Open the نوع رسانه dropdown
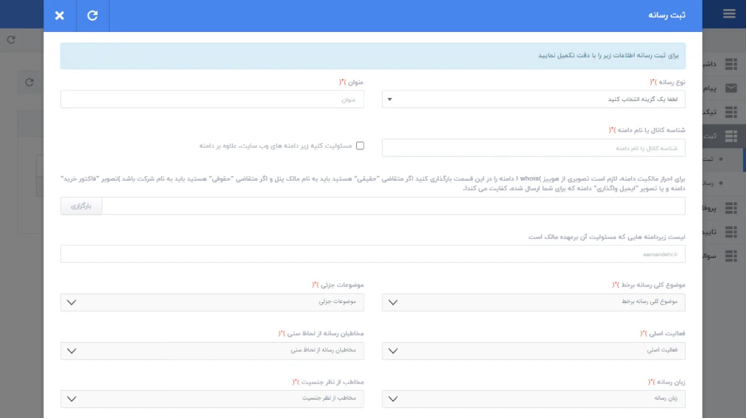Viewport: 747px width, 419px height. (x=533, y=100)
